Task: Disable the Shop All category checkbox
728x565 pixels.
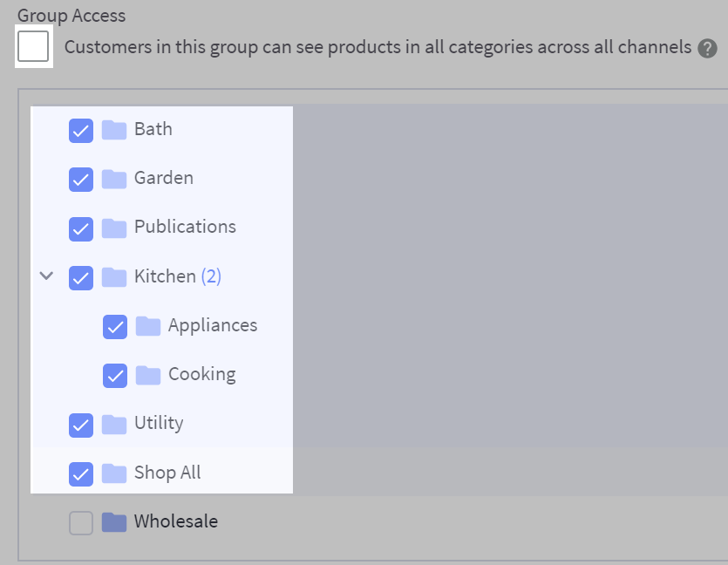Action: (x=80, y=473)
